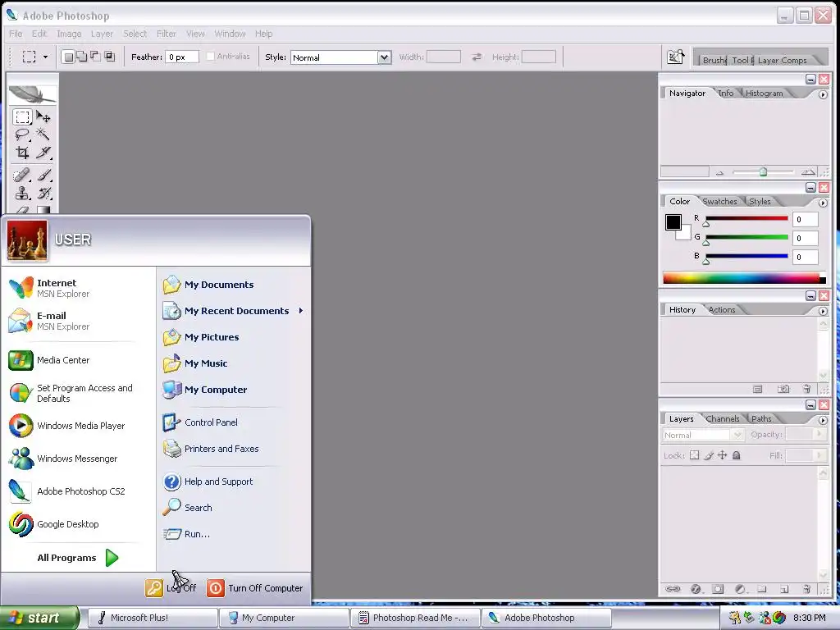The image size is (840, 630).
Task: Select the Lasso tool
Action: click(x=22, y=135)
